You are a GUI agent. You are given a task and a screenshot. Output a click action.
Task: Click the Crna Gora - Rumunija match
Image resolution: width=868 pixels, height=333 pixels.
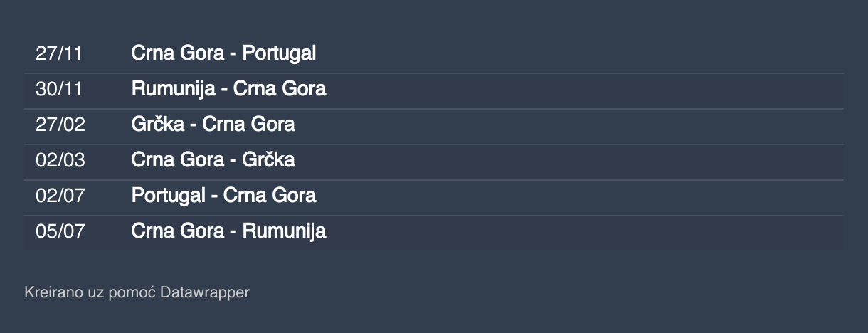(228, 231)
